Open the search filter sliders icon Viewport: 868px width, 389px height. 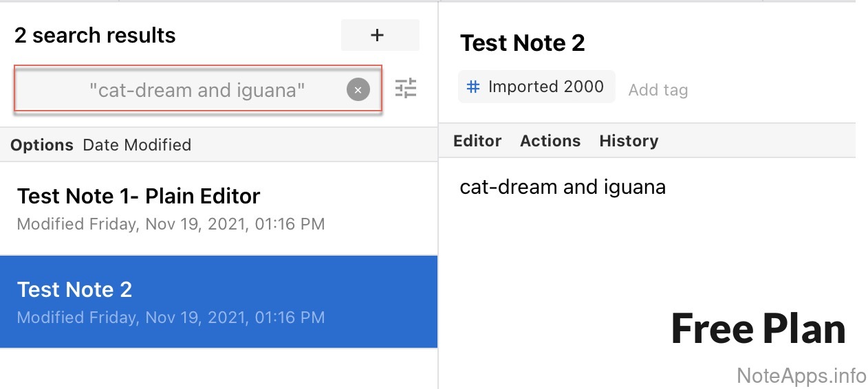coord(406,89)
